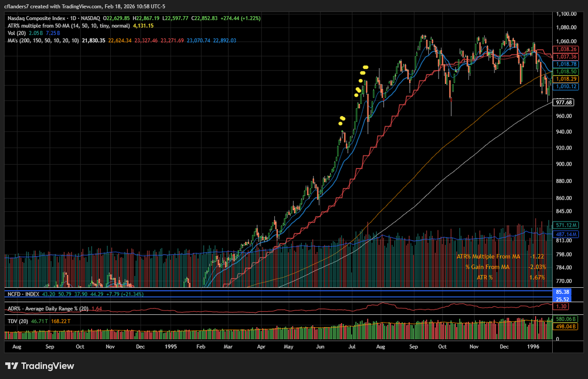
Task: Click the NCFD · INDEX pane label
Action: click(x=24, y=294)
